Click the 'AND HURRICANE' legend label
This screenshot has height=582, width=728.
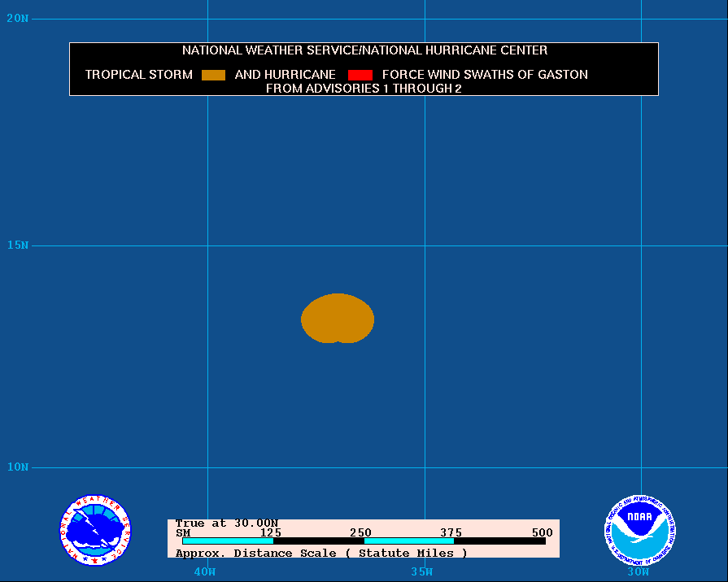point(285,75)
